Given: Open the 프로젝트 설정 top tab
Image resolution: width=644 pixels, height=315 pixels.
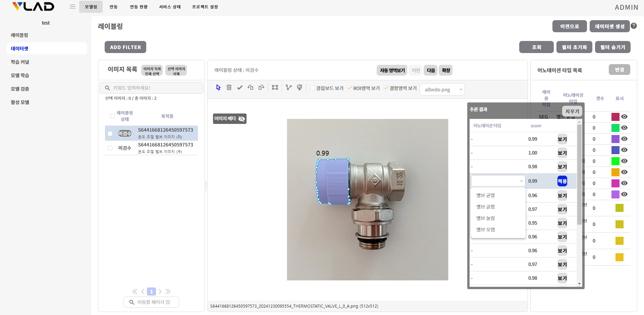Looking at the screenshot, I should point(205,7).
